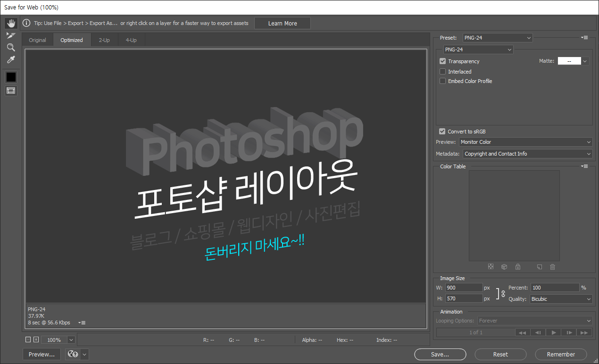The image size is (599, 364).
Task: Open the Quality Bicubic dropdown
Action: coord(561,299)
